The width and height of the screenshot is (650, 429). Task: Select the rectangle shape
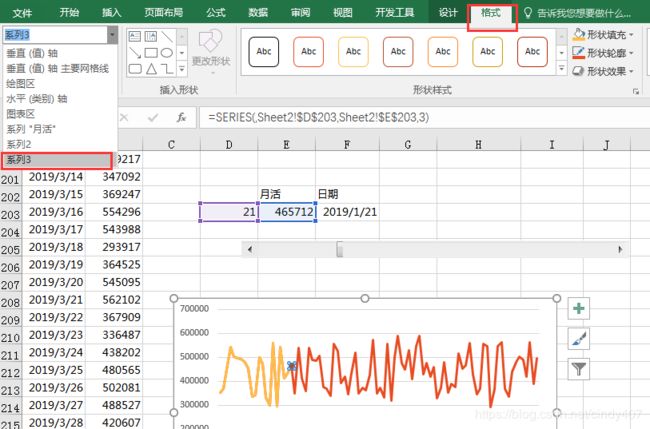(151, 53)
